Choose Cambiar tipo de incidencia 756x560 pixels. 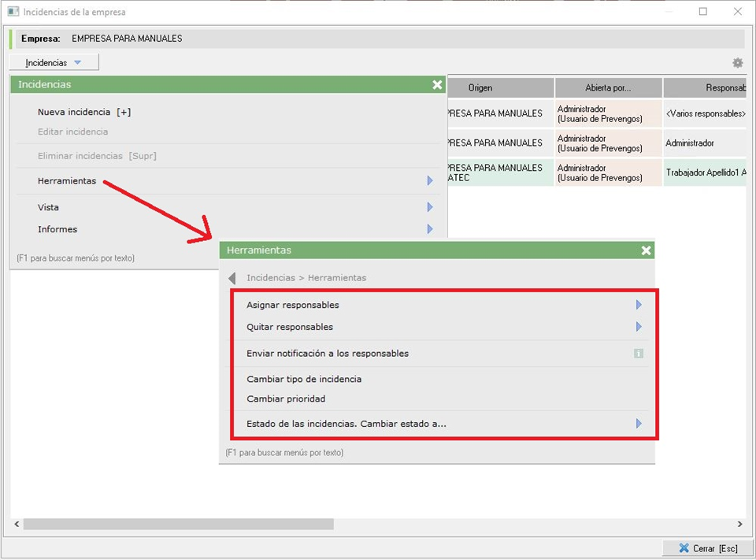[x=304, y=379]
